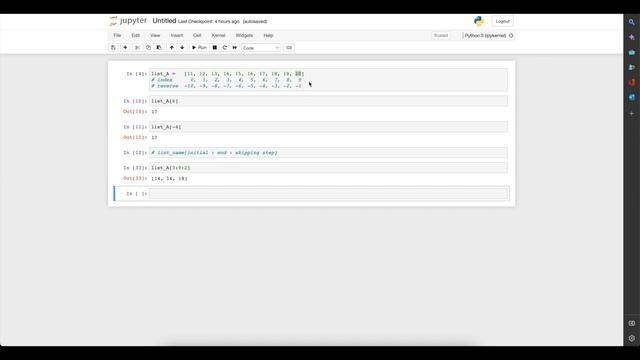This screenshot has width=640, height=360.
Task: Insert cell below with plus icon
Action: coord(125,48)
